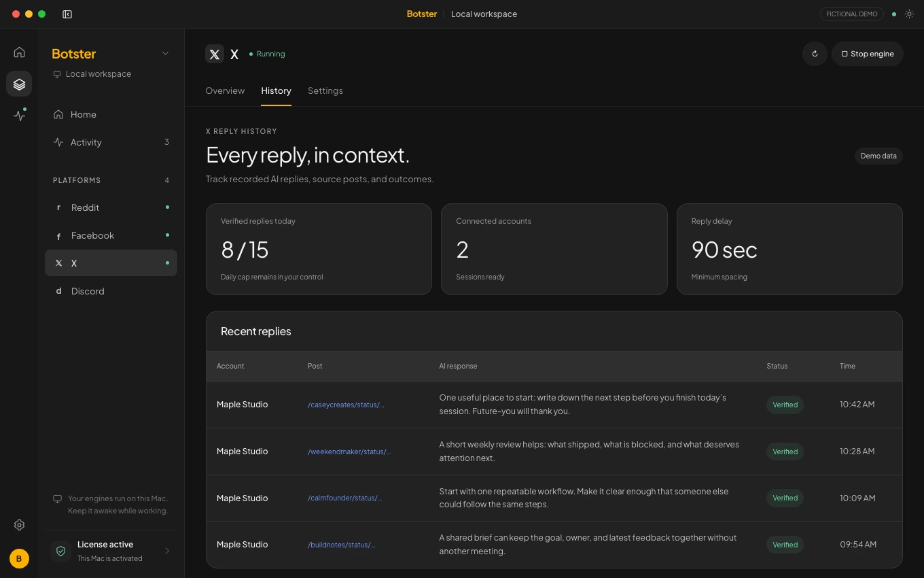Open the /weekendmaker/status/ post link
Screen dimensions: 924x578
coord(349,452)
